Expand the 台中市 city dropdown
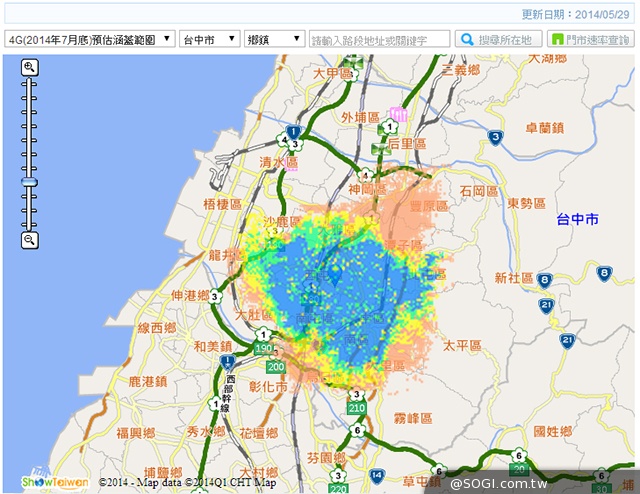This screenshot has height=494, width=640. [209, 39]
